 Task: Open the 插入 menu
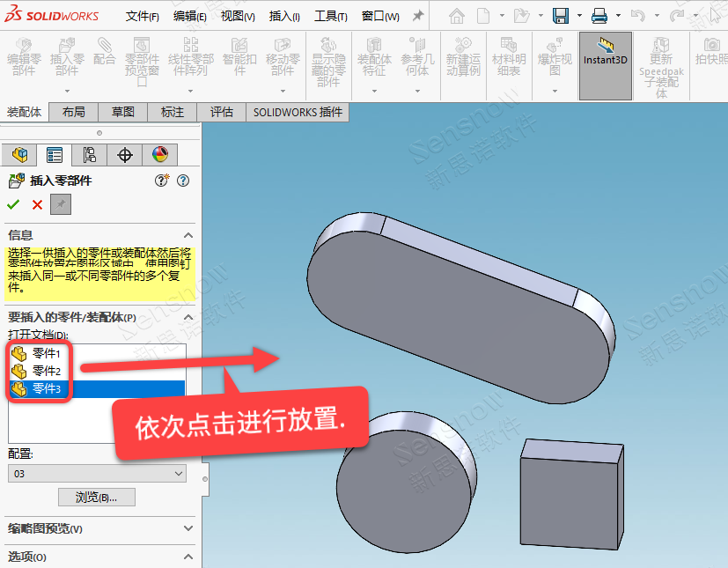coord(283,16)
